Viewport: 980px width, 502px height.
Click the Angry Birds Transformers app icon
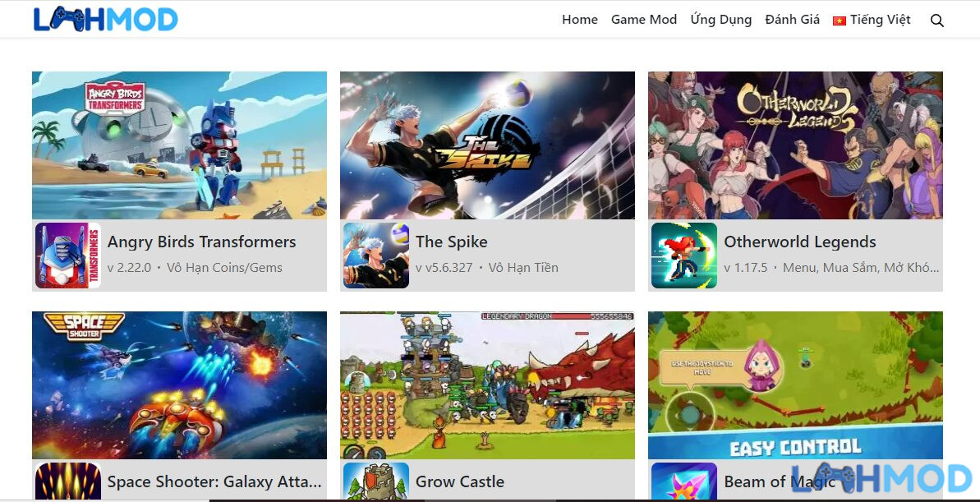(68, 255)
